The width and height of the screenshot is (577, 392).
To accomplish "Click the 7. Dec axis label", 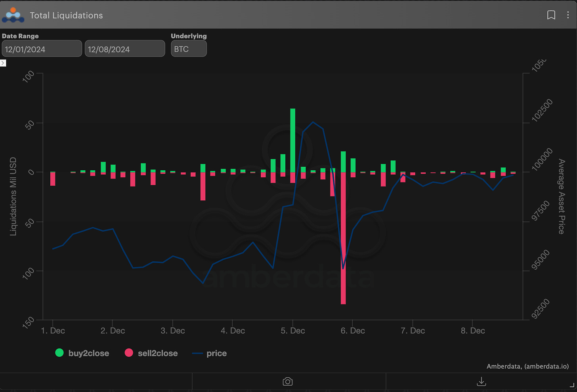I will 413,331.
